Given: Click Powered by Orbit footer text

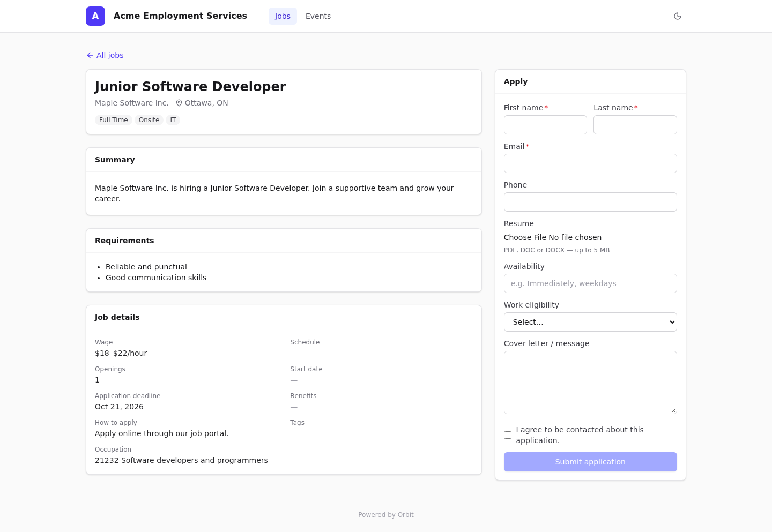Looking at the screenshot, I should coord(386,515).
